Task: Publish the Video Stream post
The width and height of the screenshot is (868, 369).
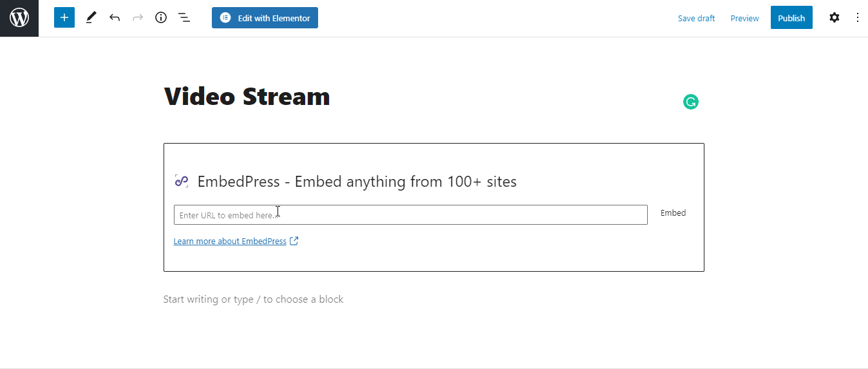Action: click(x=791, y=18)
